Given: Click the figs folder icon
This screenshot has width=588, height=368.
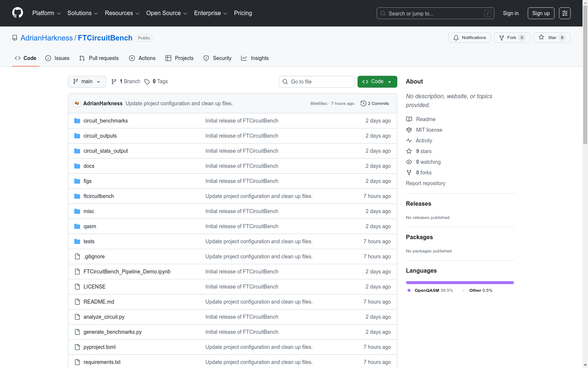Looking at the screenshot, I should tap(77, 181).
